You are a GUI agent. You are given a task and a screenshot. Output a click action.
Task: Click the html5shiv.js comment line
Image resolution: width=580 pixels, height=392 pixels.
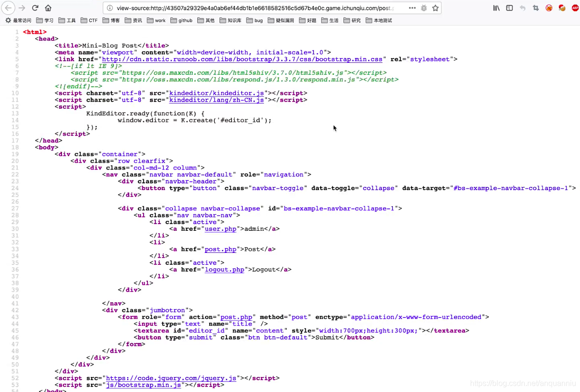click(x=229, y=73)
